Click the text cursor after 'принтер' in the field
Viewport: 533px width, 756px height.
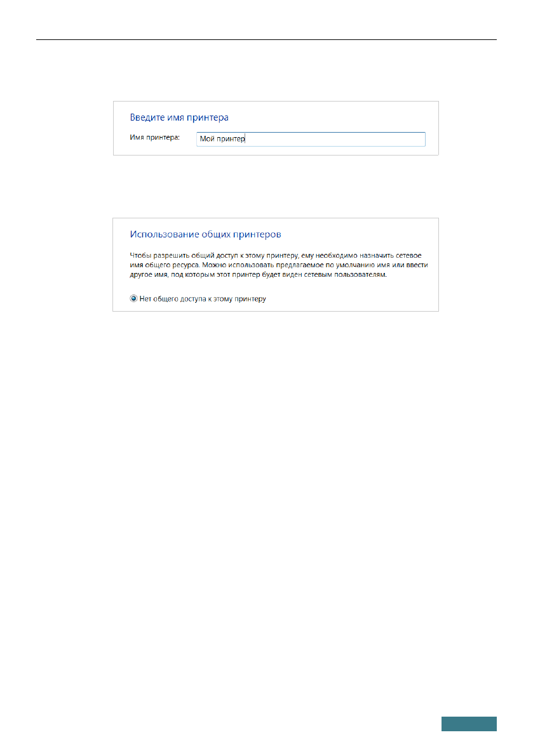[x=246, y=140]
